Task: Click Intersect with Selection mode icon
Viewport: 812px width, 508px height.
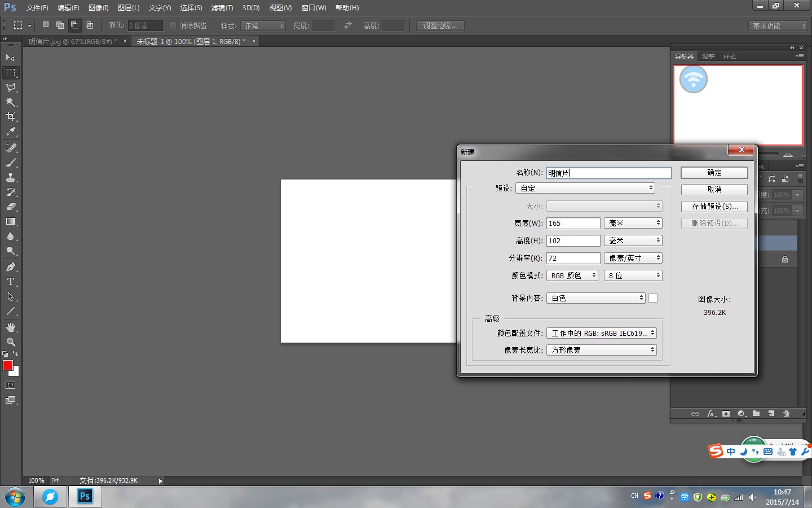Action: point(89,25)
